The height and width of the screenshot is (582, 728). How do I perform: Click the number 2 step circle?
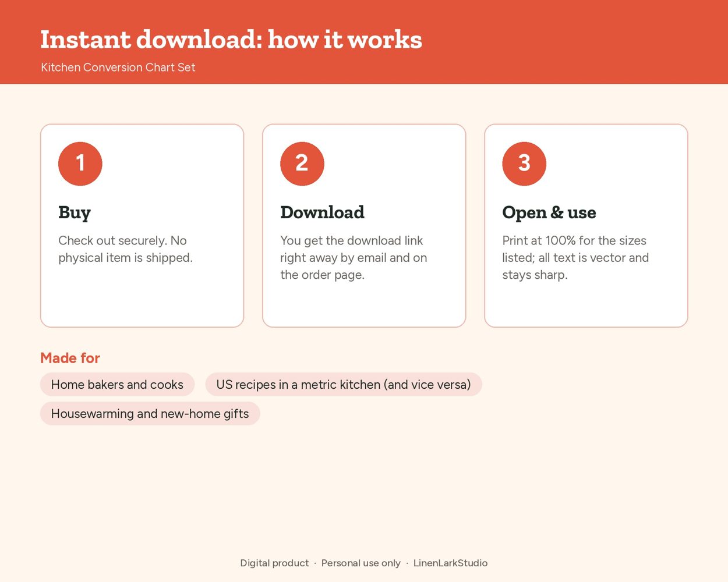click(302, 164)
